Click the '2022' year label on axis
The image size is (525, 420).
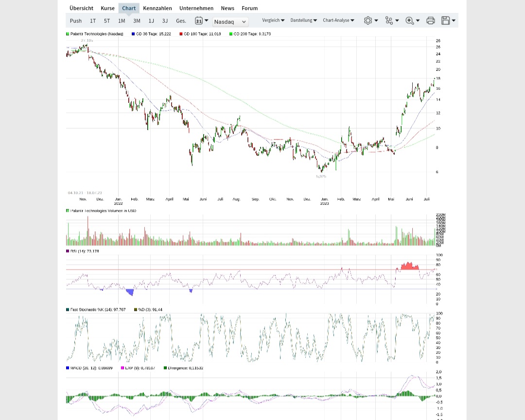pyautogui.click(x=118, y=203)
